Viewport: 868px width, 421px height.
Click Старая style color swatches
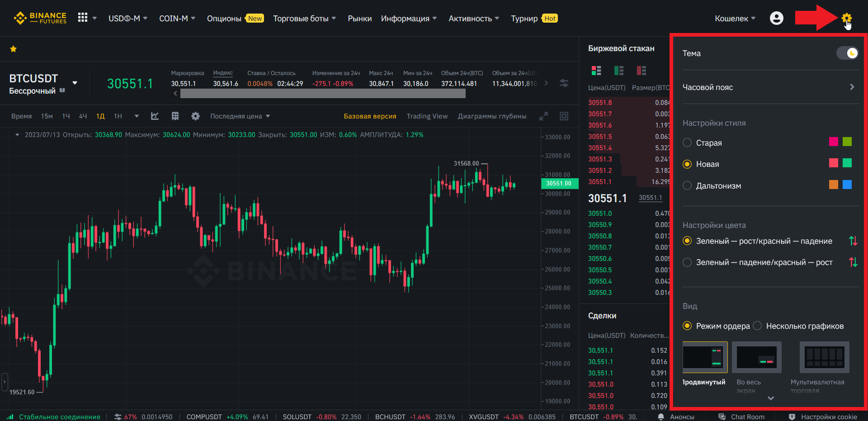(840, 142)
